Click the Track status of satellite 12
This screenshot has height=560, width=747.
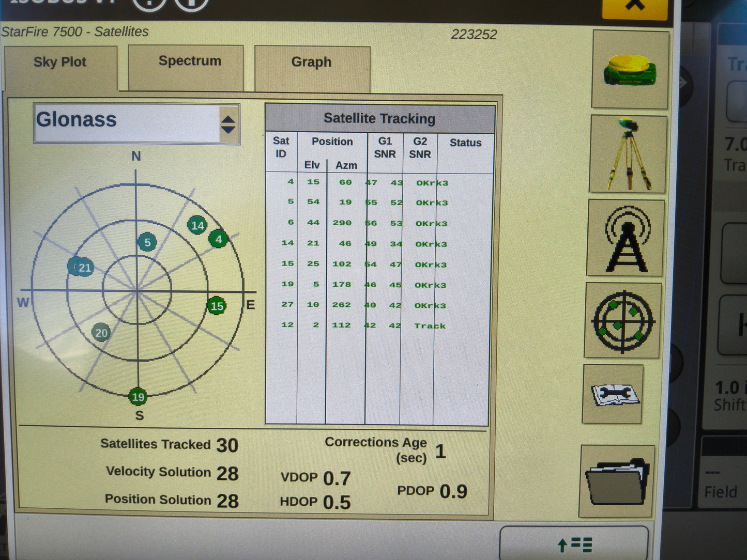(x=430, y=325)
